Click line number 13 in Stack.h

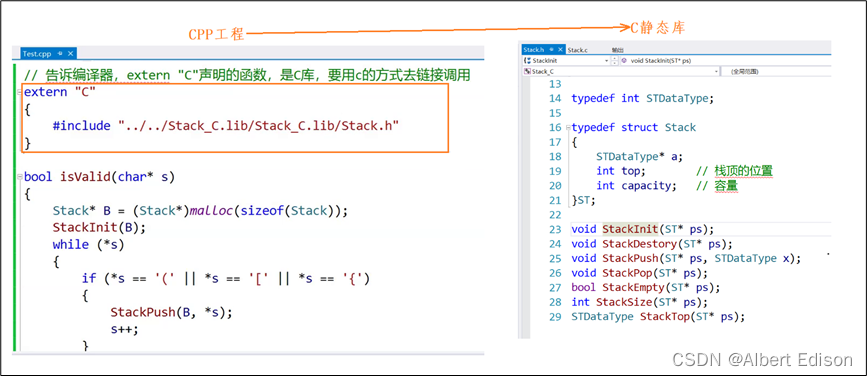[x=555, y=84]
